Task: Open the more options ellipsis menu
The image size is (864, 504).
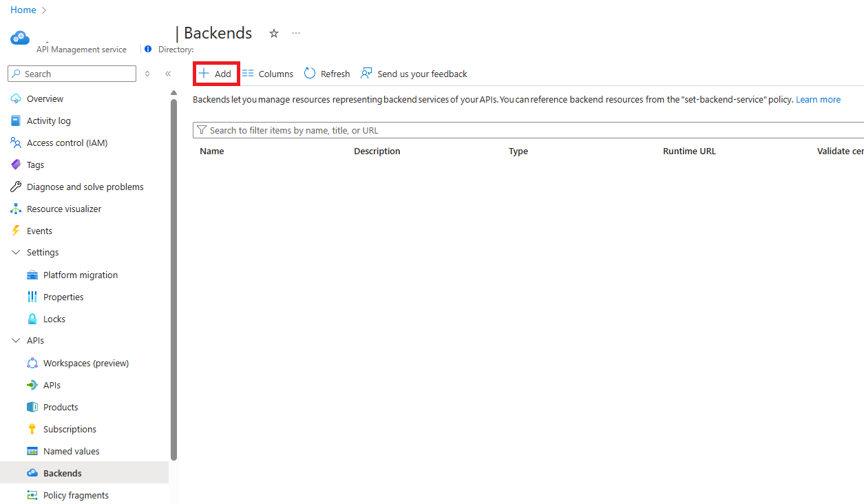Action: 296,33
